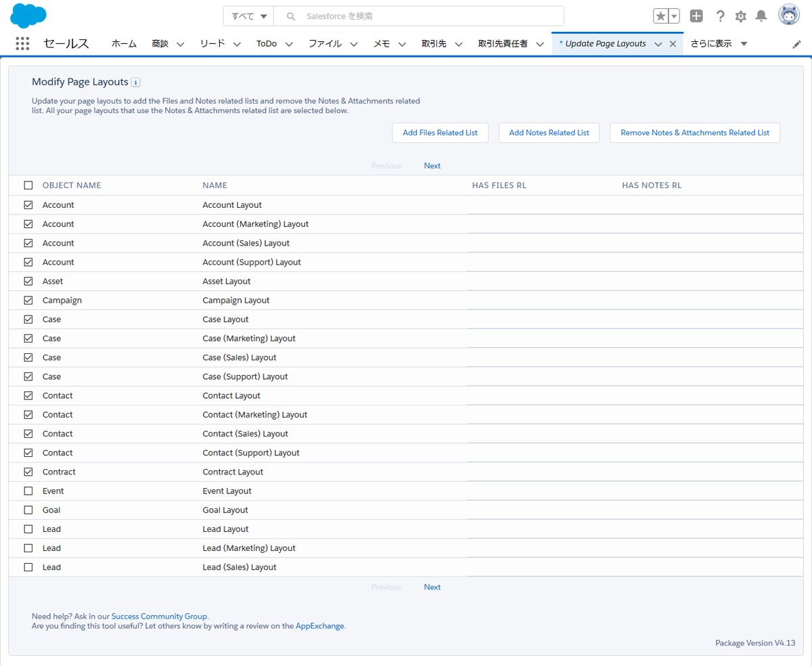The width and height of the screenshot is (812, 666).
Task: Close the Update Page Layouts tab
Action: (x=673, y=43)
